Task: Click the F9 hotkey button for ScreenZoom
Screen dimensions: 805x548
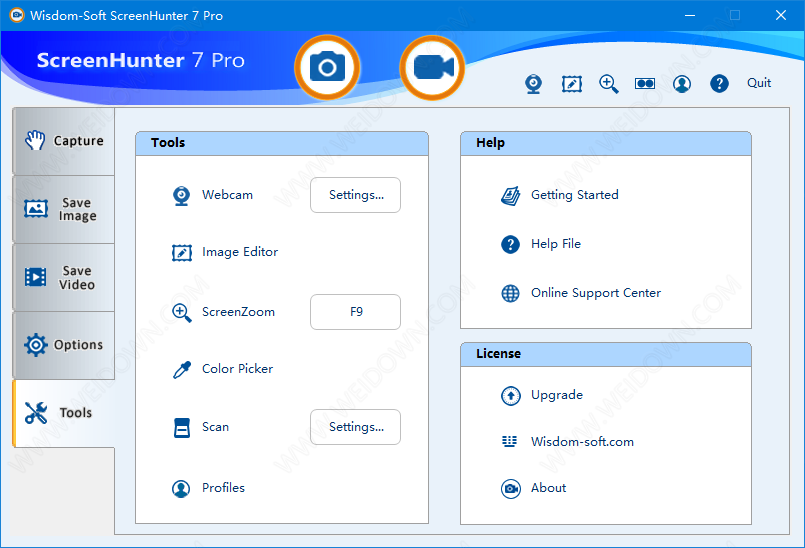Action: pyautogui.click(x=355, y=312)
